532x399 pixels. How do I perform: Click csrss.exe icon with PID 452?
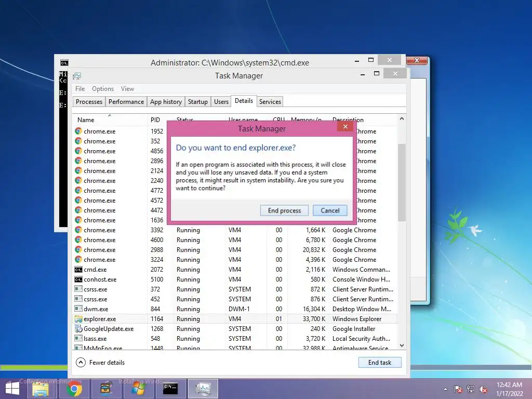[x=78, y=299]
